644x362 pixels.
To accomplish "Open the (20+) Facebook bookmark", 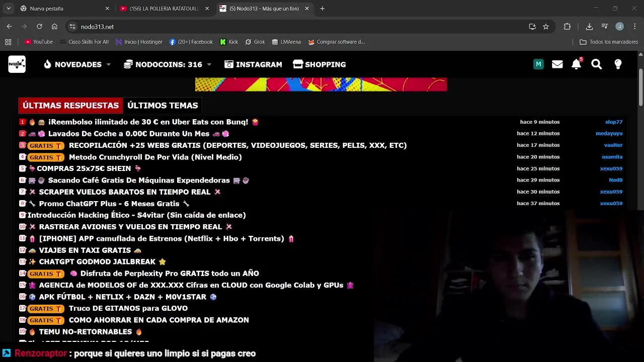I will (191, 42).
